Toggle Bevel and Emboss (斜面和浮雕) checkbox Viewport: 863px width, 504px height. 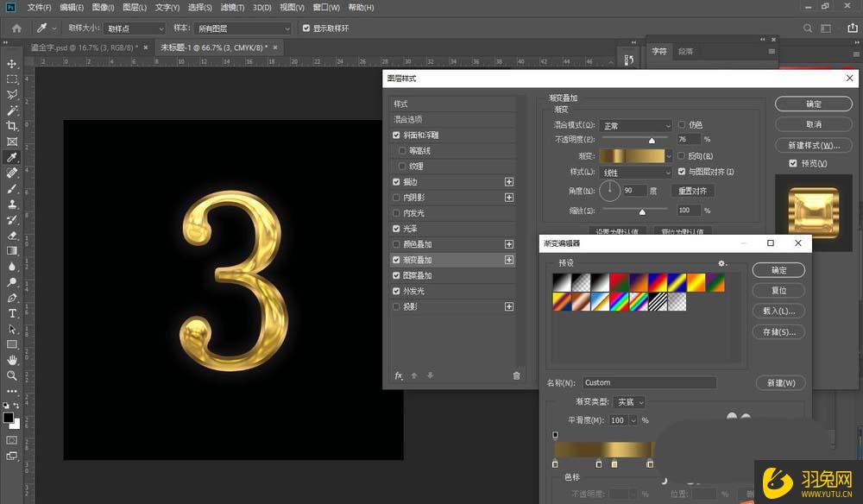pos(396,135)
